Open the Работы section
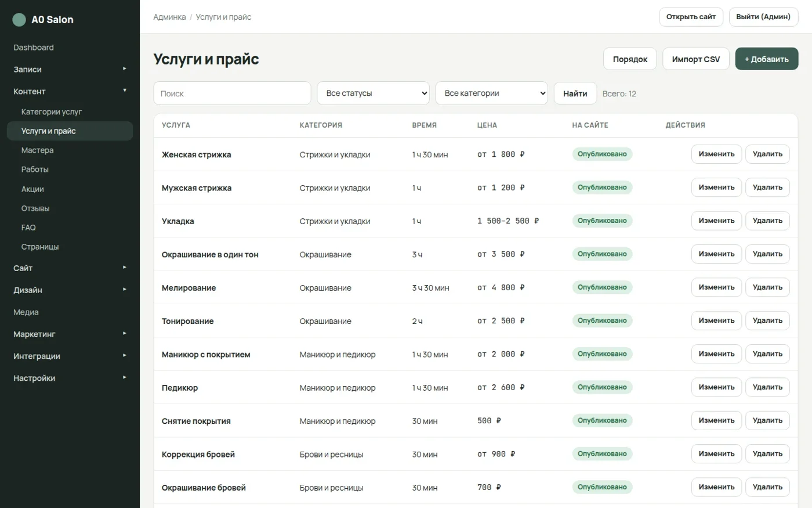Viewport: 812px width, 508px height. pyautogui.click(x=70, y=169)
